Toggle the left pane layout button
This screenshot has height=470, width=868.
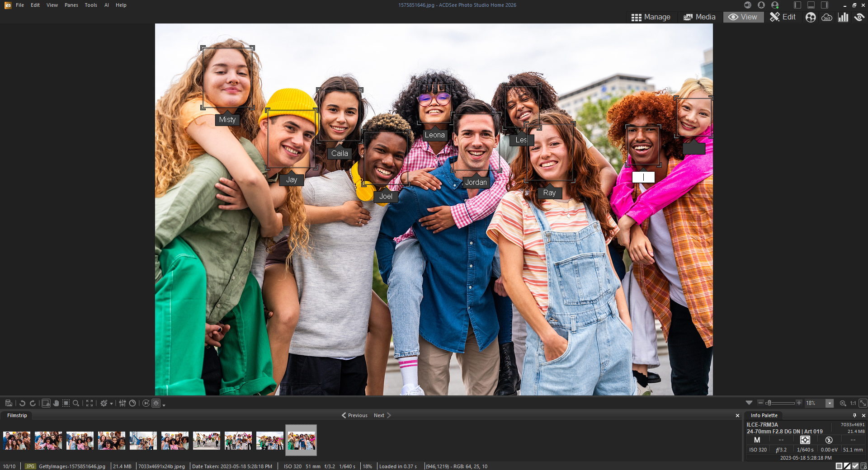point(797,5)
